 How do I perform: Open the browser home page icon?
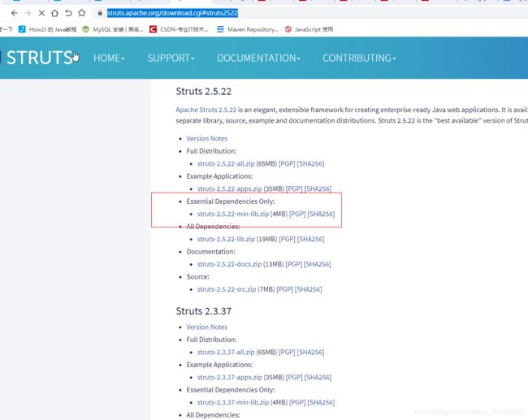coord(54,13)
